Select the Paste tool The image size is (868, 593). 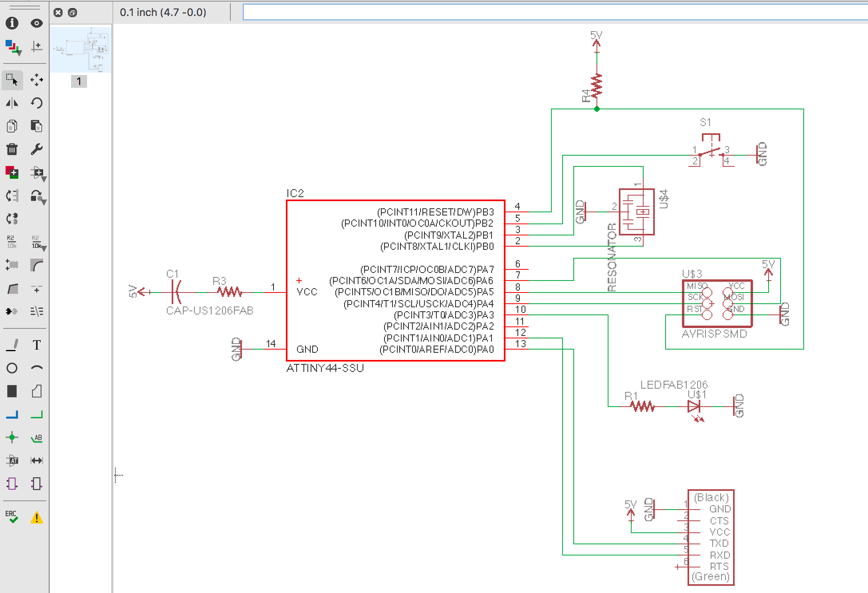pyautogui.click(x=36, y=126)
